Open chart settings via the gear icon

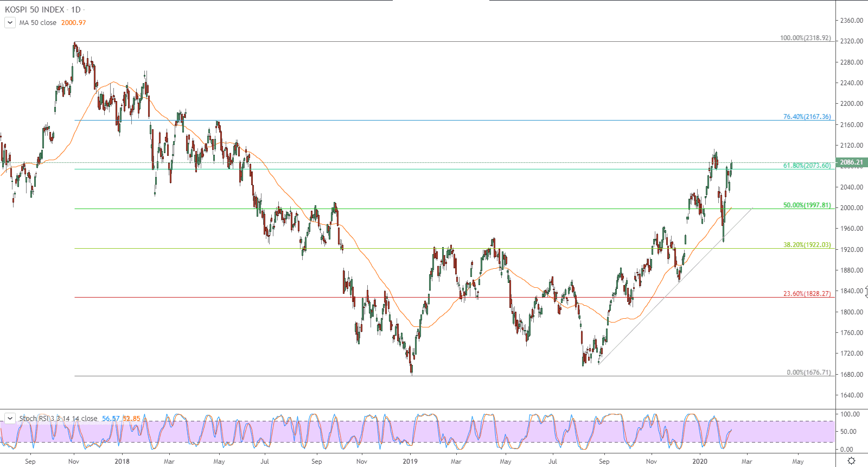(x=851, y=461)
